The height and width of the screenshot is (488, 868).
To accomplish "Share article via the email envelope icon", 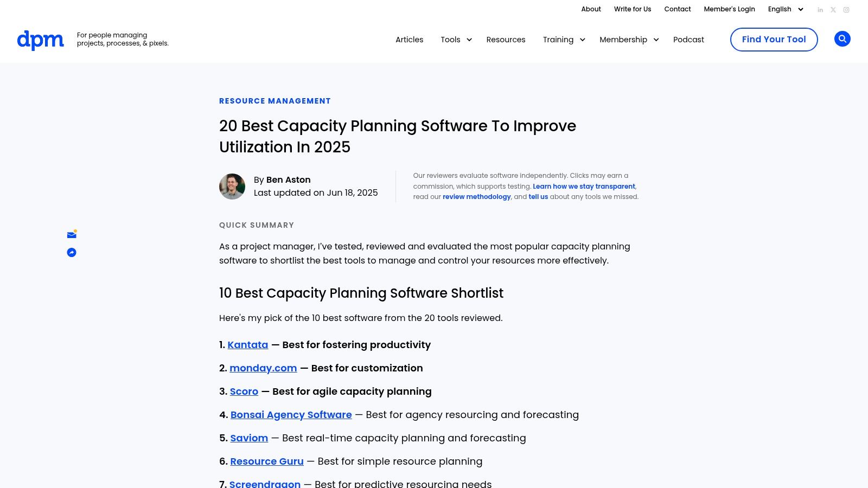I will pos(72,234).
